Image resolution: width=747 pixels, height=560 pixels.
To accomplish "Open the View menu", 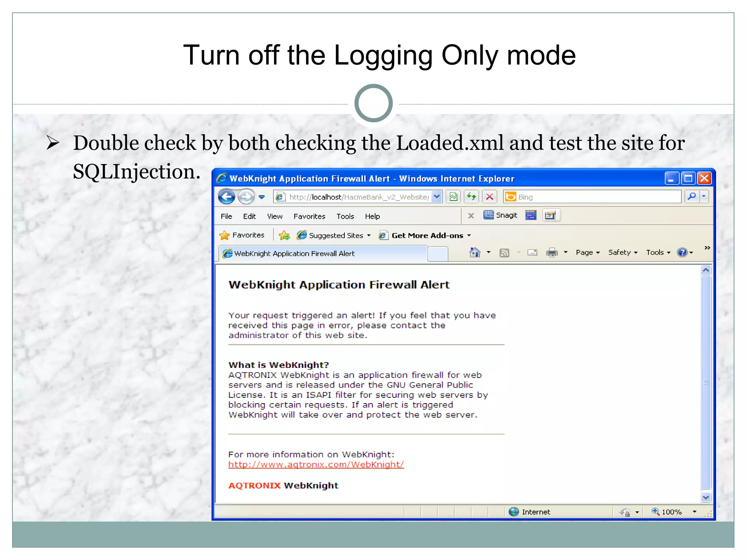I will click(x=275, y=216).
